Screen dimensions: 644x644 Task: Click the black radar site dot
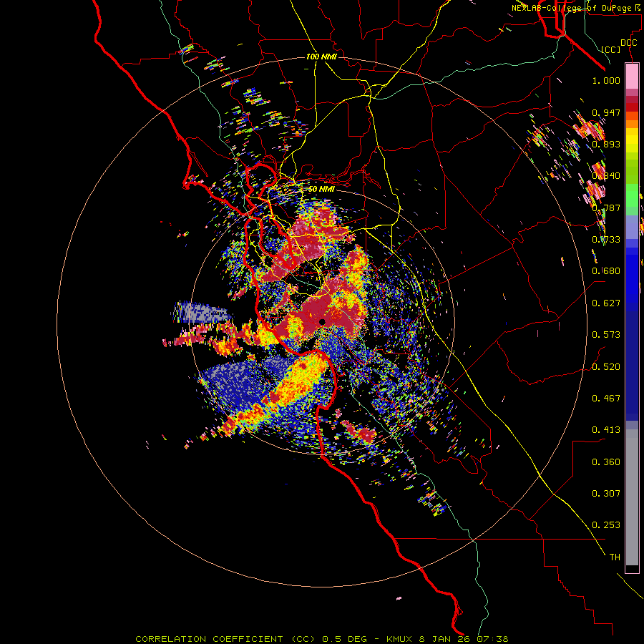(x=322, y=322)
